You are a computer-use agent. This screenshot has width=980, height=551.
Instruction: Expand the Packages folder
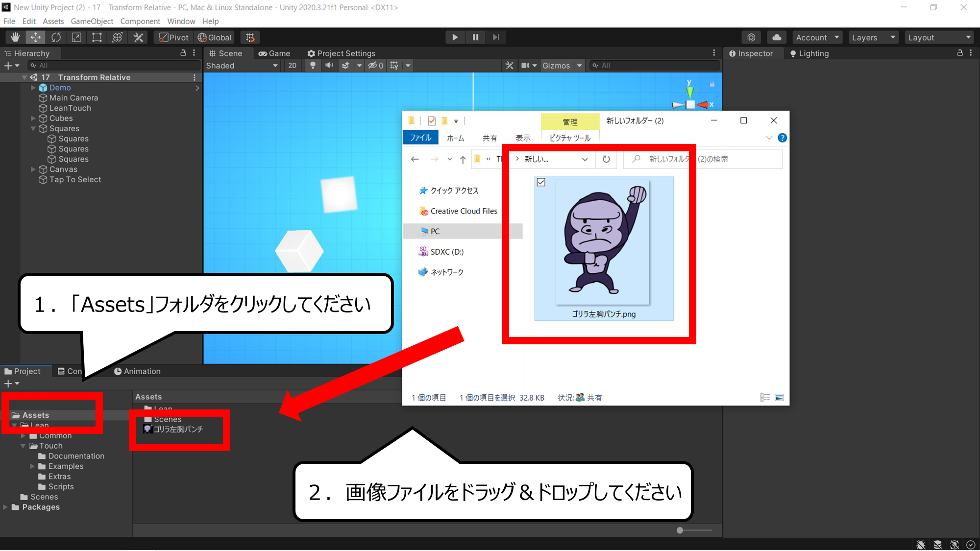(x=5, y=507)
